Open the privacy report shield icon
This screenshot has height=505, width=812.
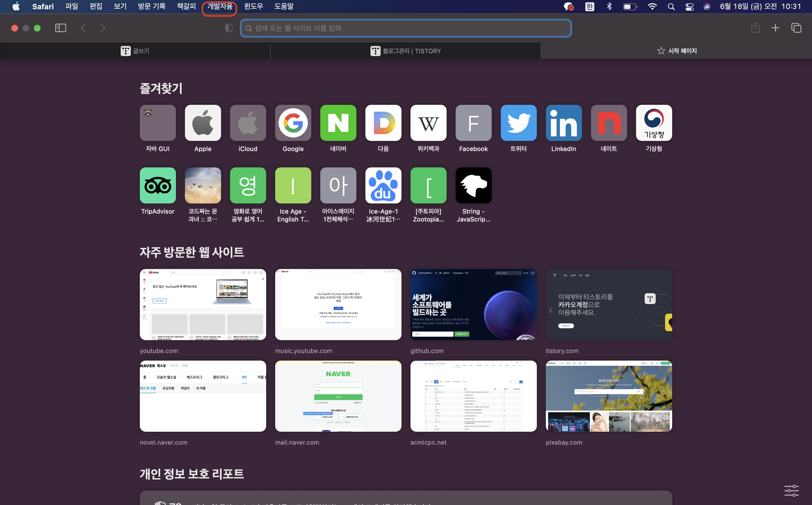coord(229,28)
